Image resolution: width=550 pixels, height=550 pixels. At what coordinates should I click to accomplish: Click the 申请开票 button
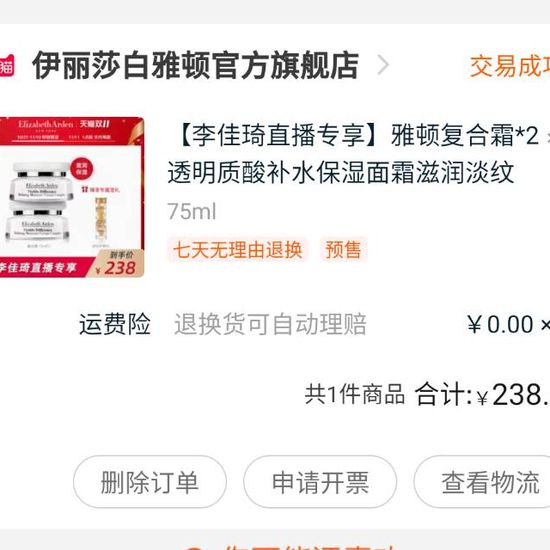point(320,482)
